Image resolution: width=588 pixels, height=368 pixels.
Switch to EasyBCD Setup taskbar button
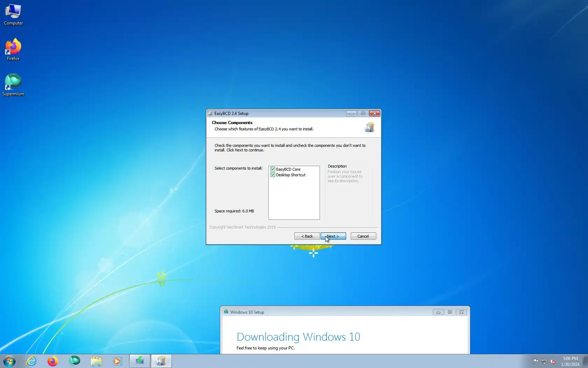point(161,361)
